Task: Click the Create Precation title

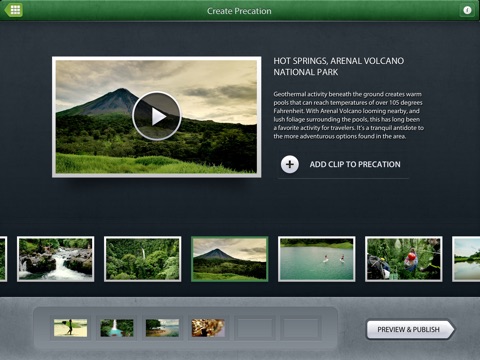Action: tap(239, 11)
